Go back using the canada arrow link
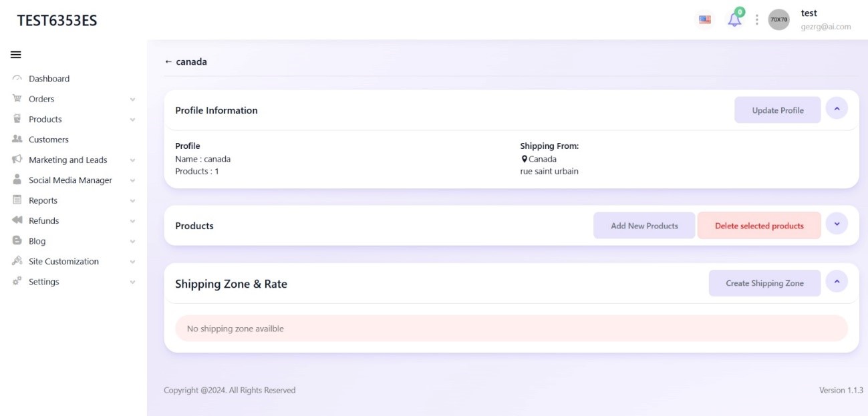Image resolution: width=868 pixels, height=416 pixels. [x=186, y=61]
